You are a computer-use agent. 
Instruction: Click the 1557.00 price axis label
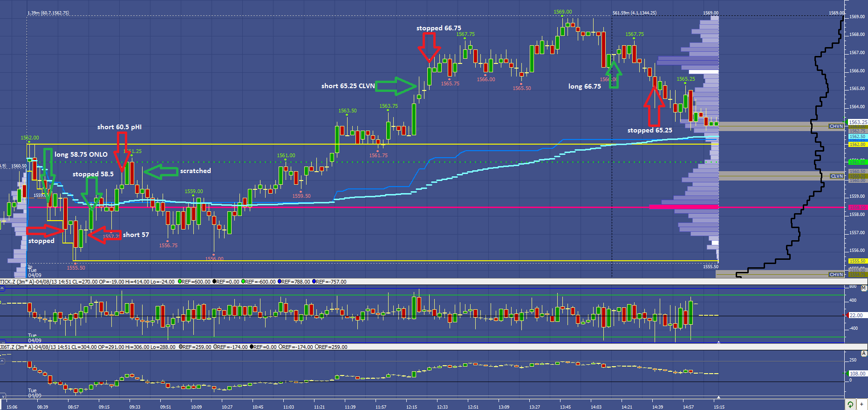(857, 232)
